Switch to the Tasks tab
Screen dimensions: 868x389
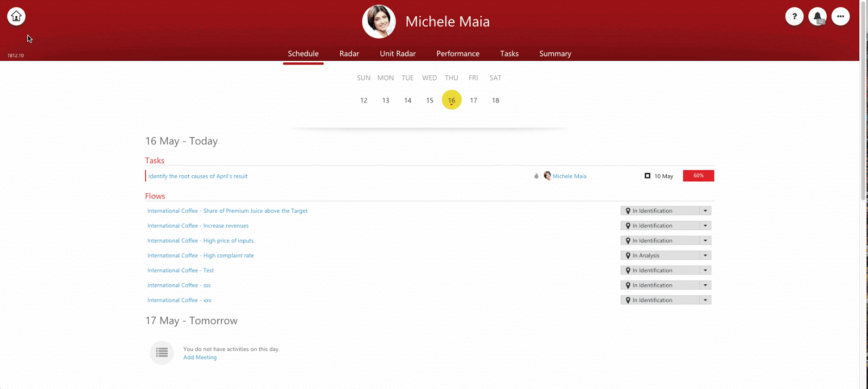tap(509, 54)
